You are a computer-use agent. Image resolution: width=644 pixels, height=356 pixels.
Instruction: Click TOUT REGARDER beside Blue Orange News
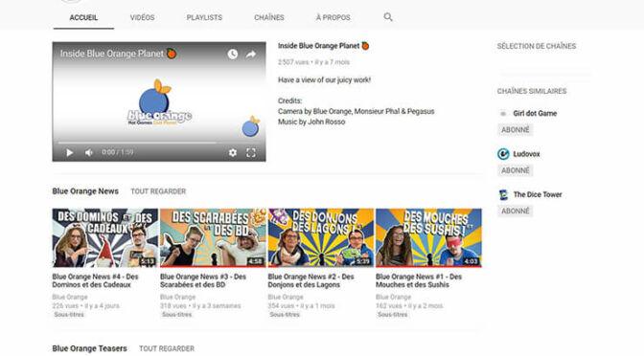coord(158,191)
